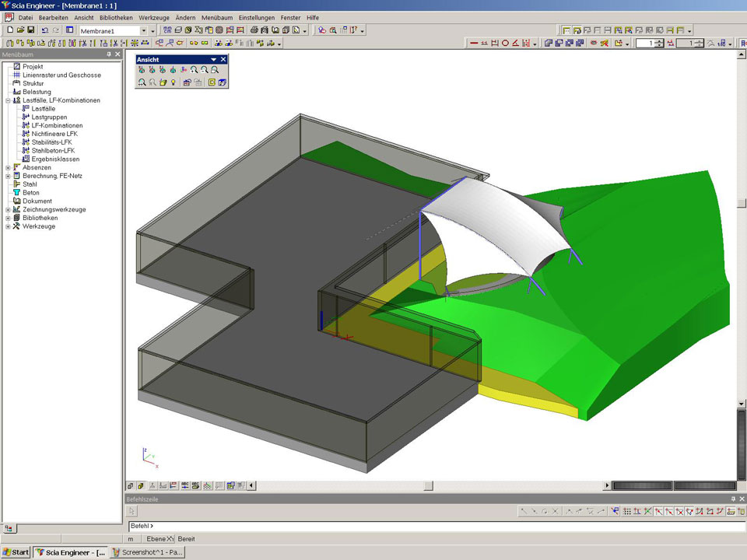Click the Undo arrow icon
The image size is (747, 560).
pyautogui.click(x=44, y=30)
